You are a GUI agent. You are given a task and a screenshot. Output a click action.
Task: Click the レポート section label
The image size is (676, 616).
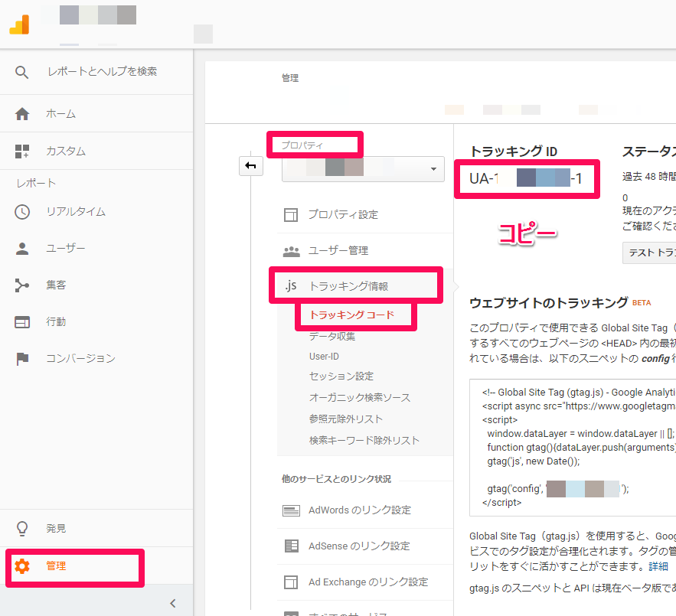click(x=36, y=183)
